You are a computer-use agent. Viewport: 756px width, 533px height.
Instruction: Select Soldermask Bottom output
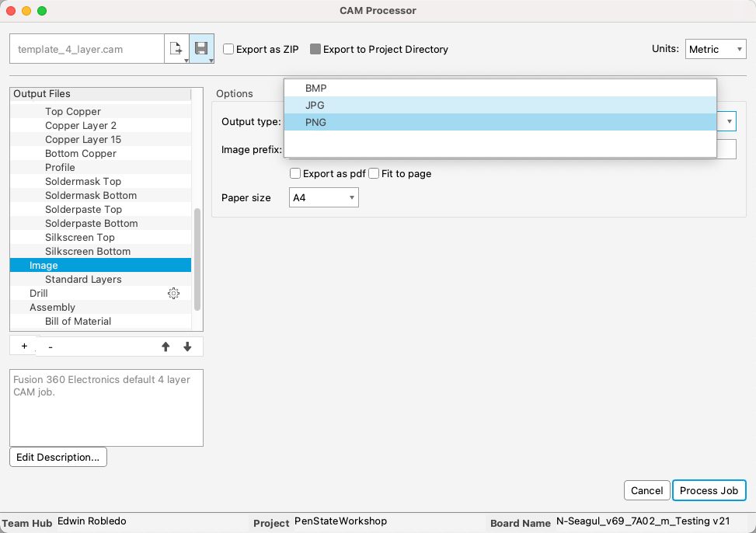[100, 195]
